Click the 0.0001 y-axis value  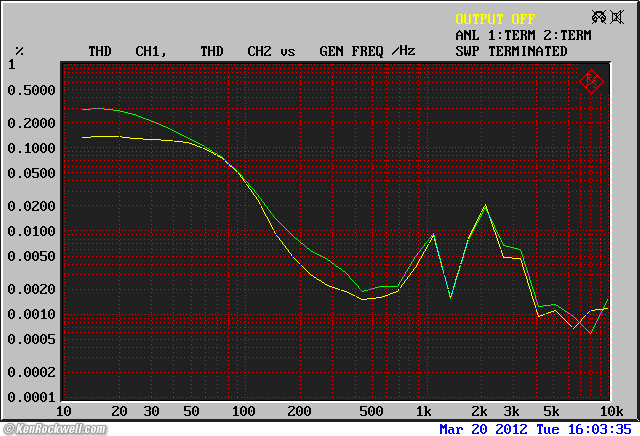click(x=31, y=397)
